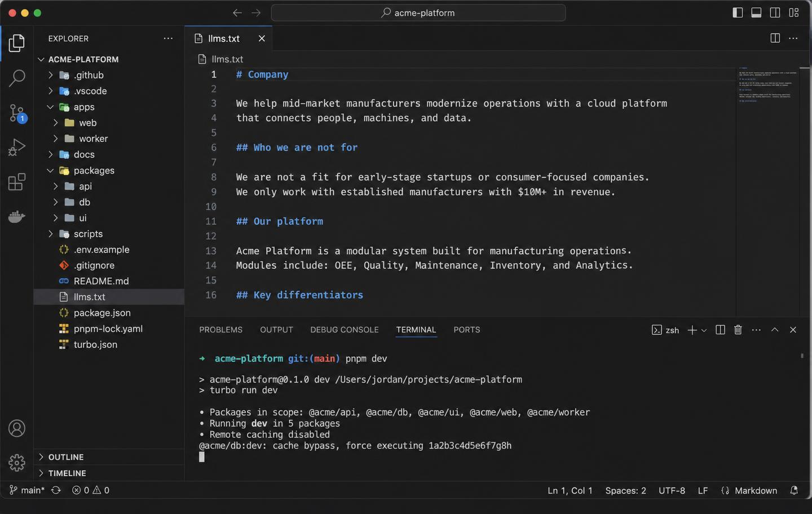Expand the worker folder
Screen dimensions: 812x514
click(109, 139)
